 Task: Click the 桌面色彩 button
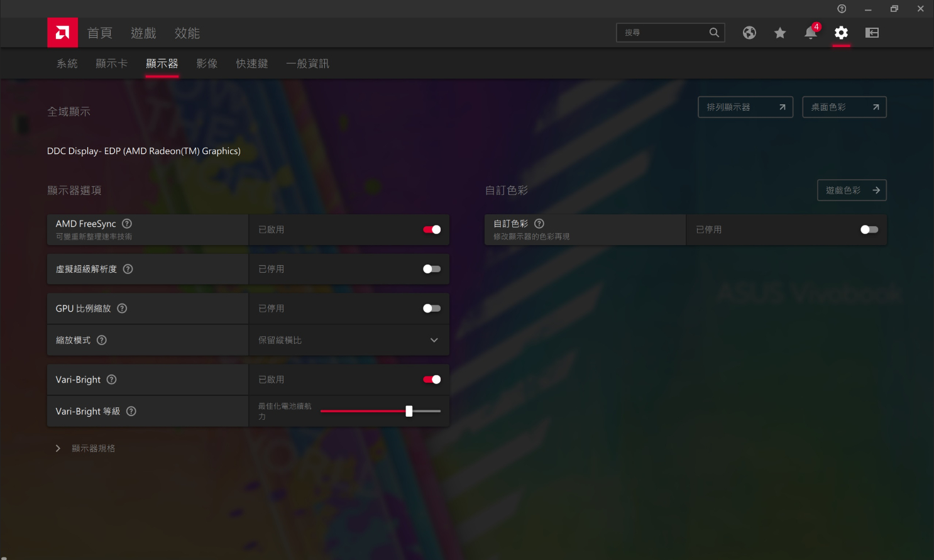[844, 107]
